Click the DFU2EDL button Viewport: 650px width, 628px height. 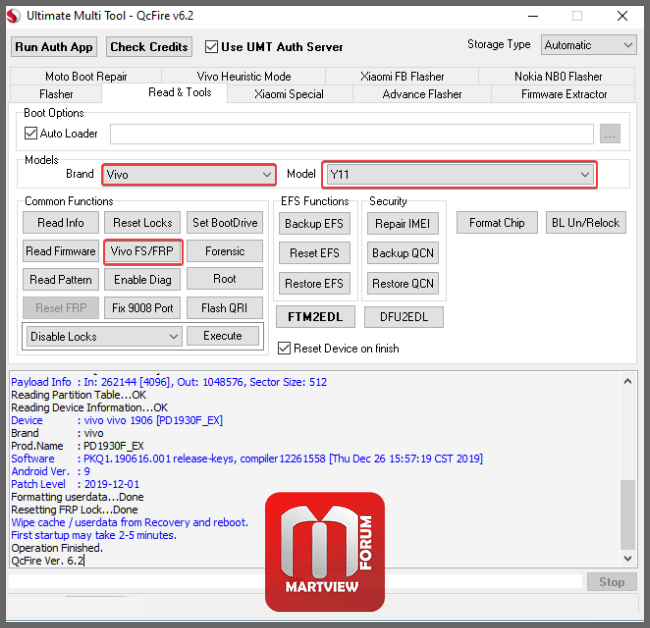[x=404, y=317]
